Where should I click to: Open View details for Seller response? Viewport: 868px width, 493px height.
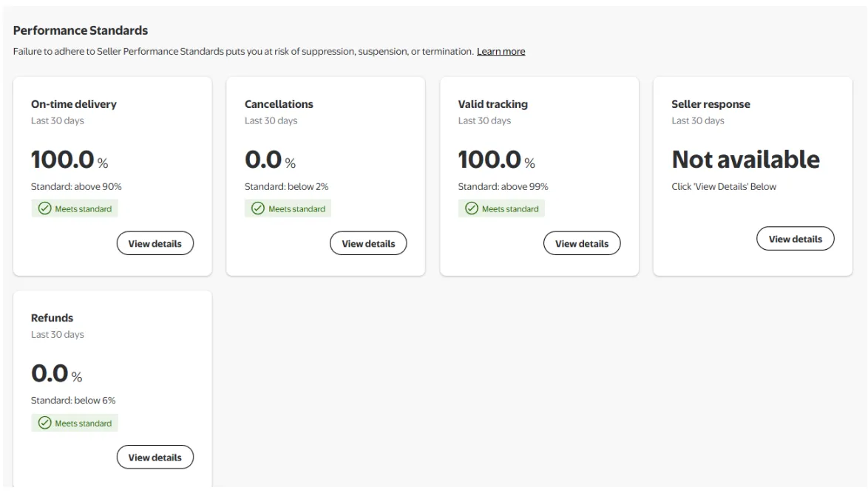[795, 239]
